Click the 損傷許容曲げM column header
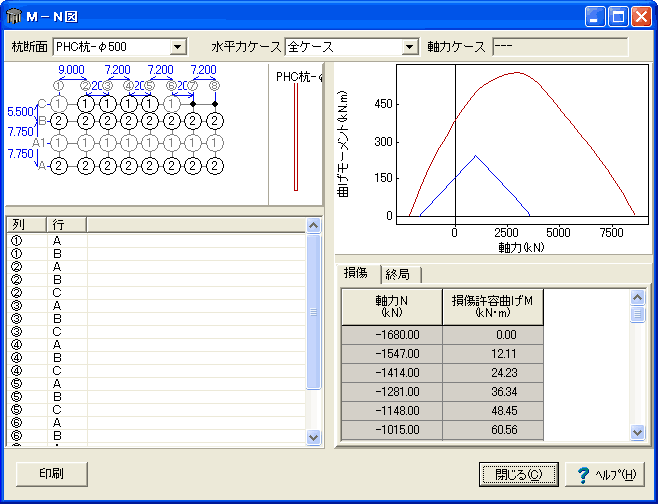658x504 pixels. [x=493, y=307]
